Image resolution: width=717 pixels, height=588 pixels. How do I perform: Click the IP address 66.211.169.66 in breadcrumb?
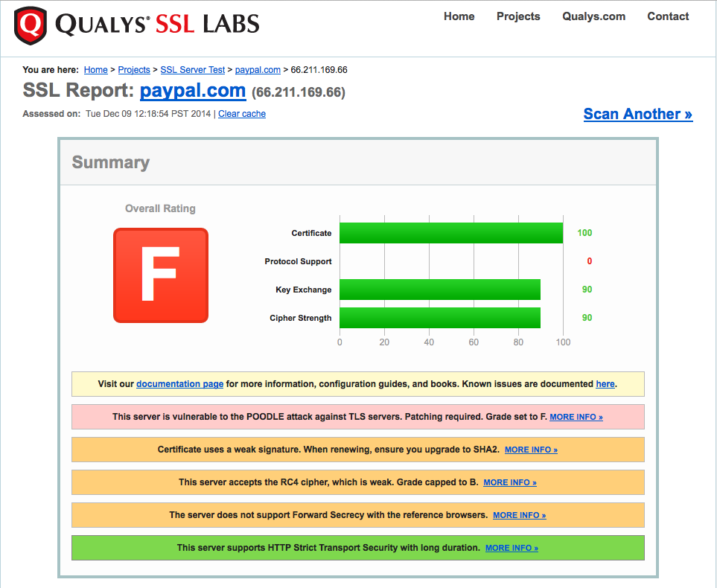pyautogui.click(x=319, y=69)
